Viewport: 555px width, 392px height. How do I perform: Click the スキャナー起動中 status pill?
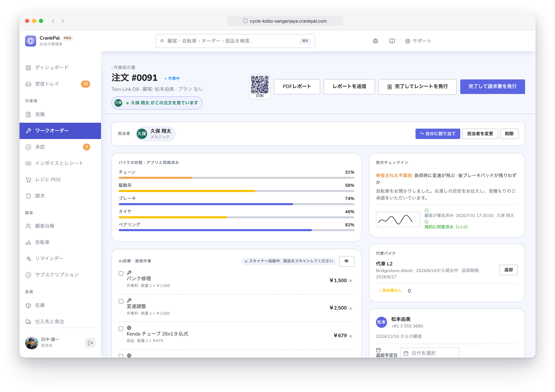289,261
